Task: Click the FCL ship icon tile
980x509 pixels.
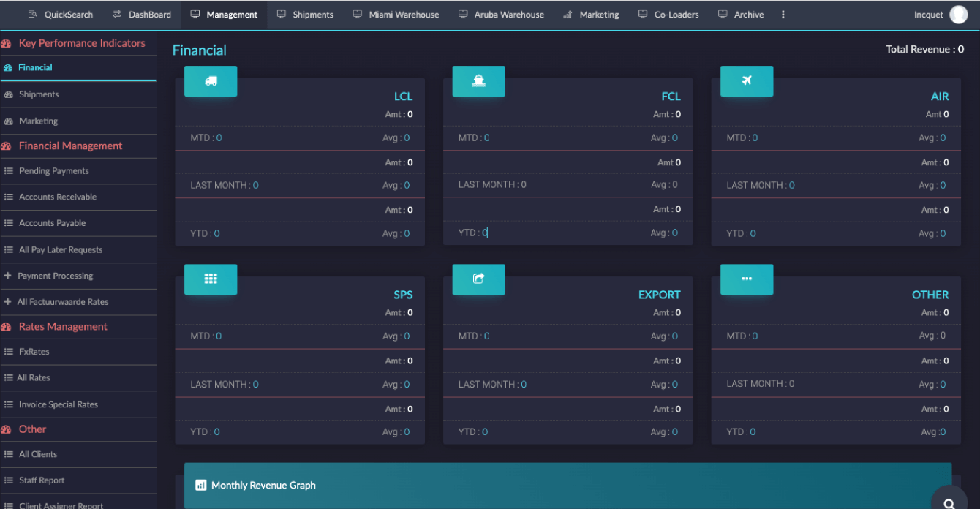Action: [478, 81]
